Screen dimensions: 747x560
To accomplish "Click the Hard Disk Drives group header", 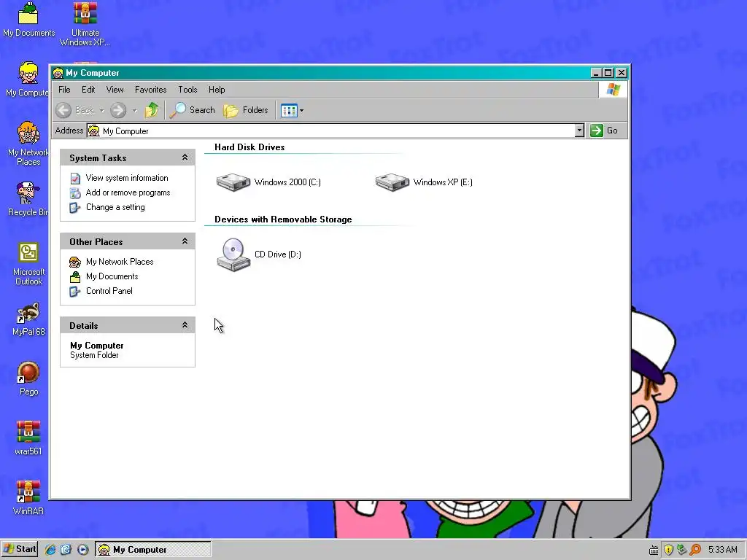I will click(249, 147).
